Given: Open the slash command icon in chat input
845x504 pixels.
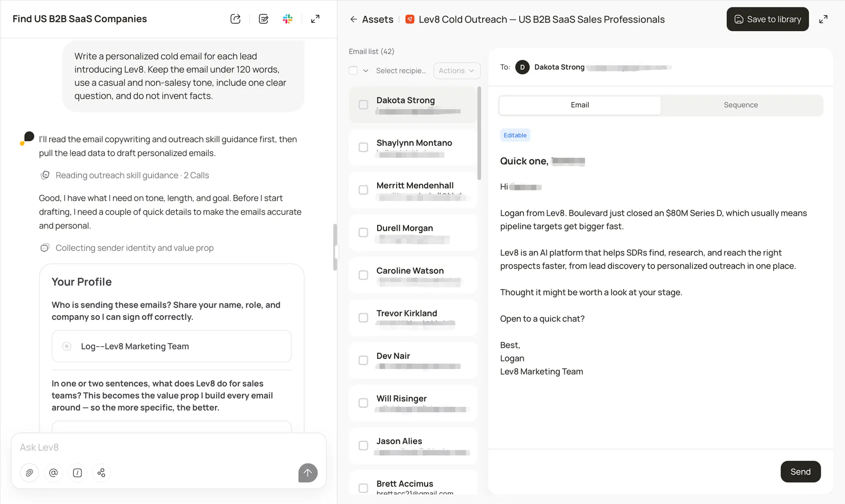Looking at the screenshot, I should tap(78, 473).
